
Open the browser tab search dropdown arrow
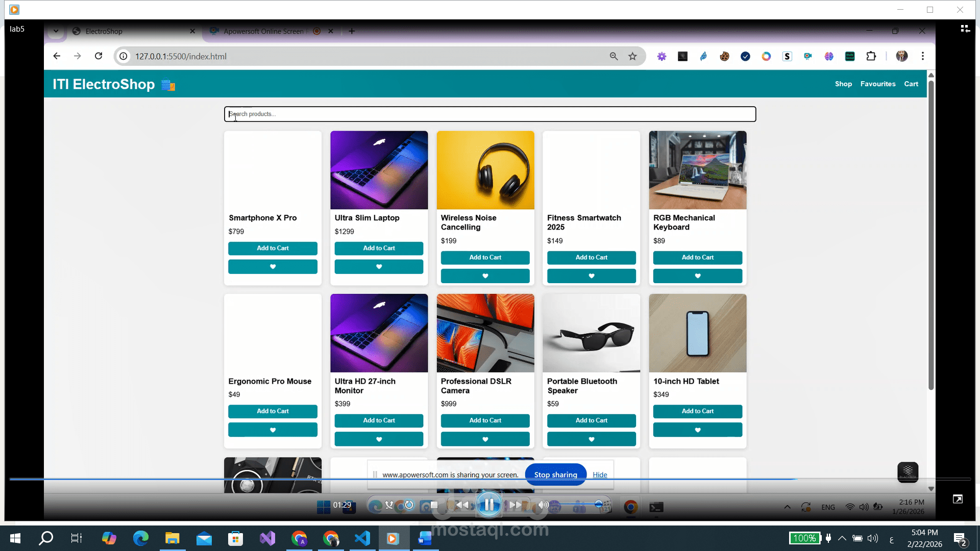tap(56, 31)
